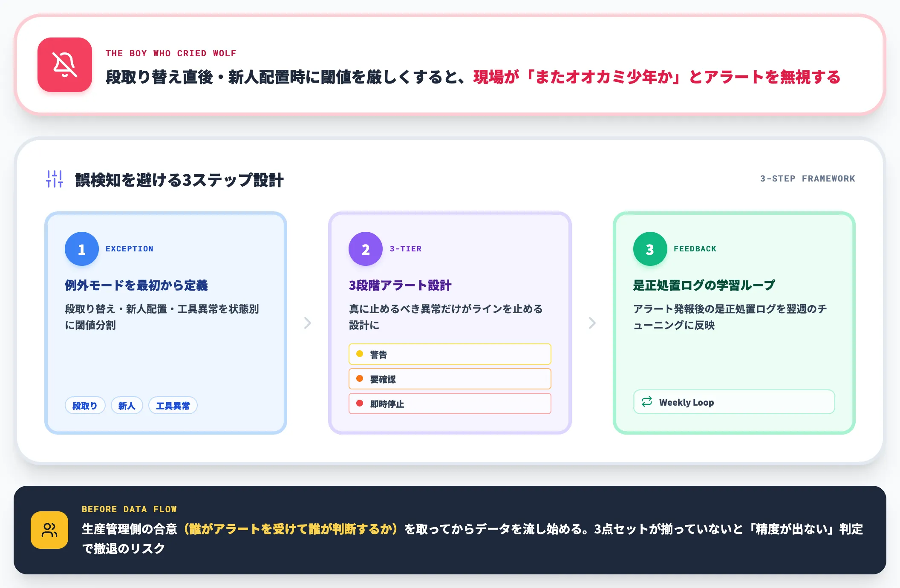Click the 'THE BOY WHO CRIED WOLF' label

coord(171,53)
